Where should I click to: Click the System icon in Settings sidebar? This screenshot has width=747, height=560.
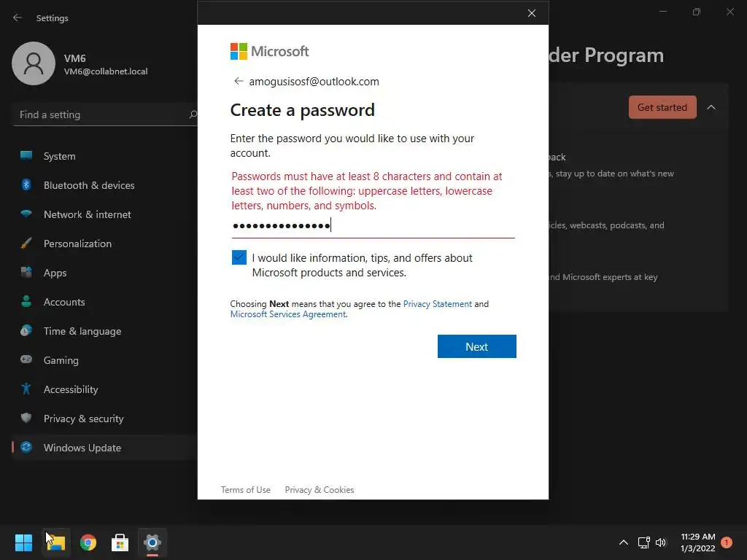[x=26, y=156]
